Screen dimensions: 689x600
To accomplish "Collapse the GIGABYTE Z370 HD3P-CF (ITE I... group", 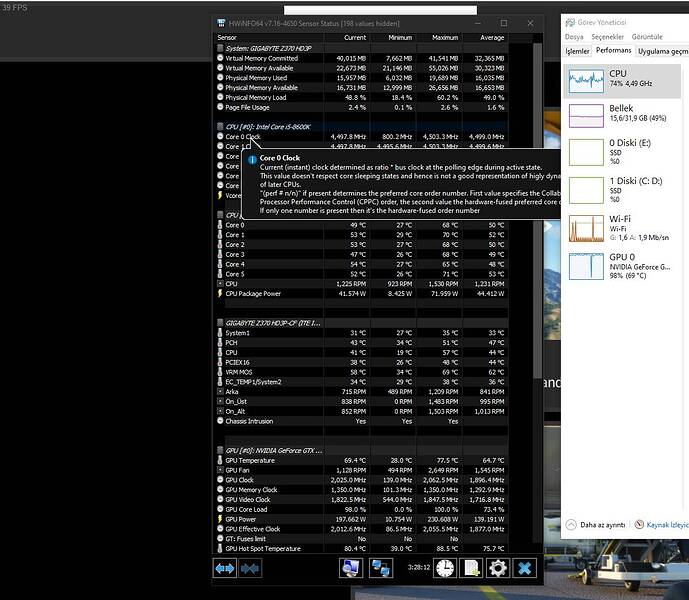I will point(273,323).
